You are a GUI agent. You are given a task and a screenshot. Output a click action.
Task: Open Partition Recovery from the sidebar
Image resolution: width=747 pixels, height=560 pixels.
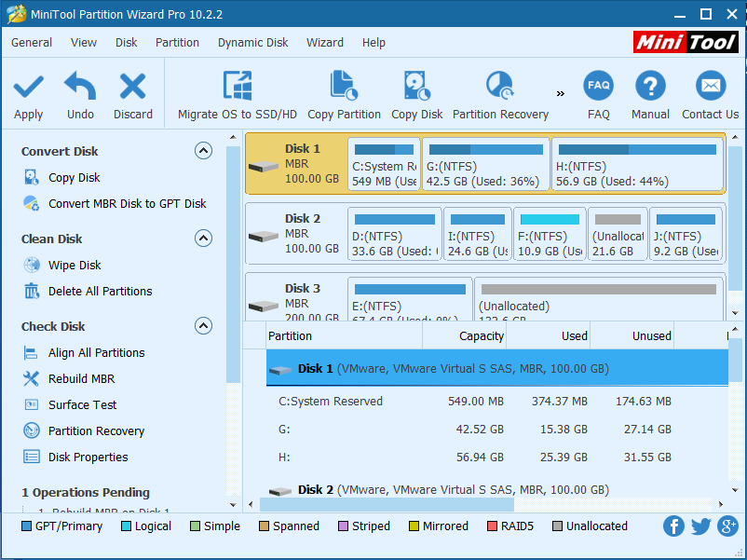[x=96, y=431]
